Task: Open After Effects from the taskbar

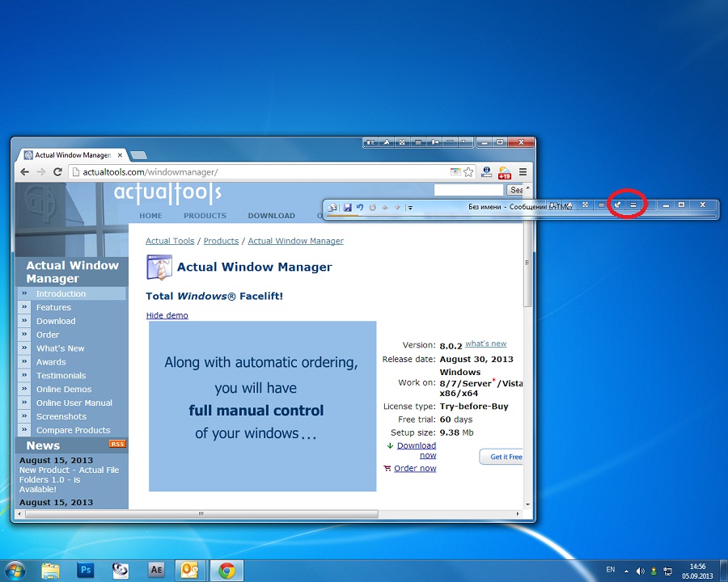Action: point(156,569)
